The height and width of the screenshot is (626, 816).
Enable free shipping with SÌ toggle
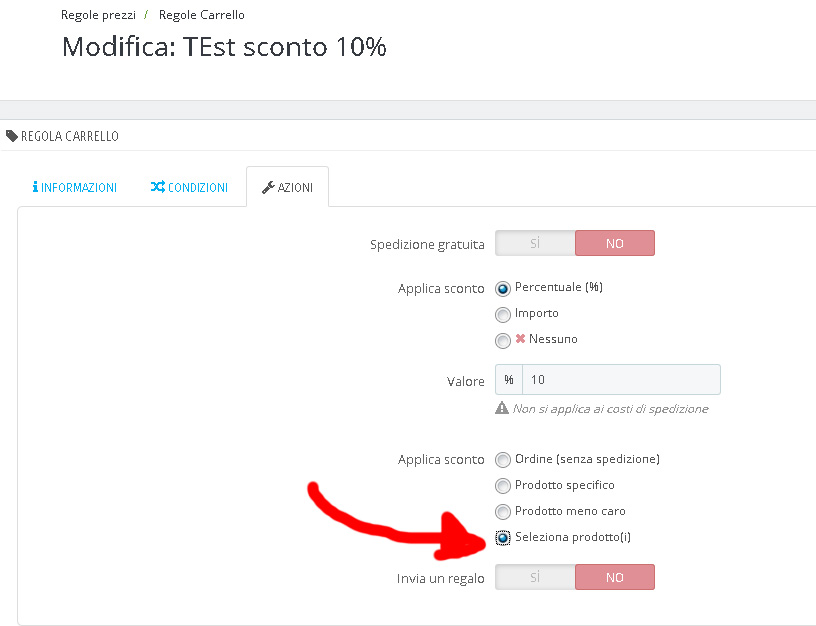point(535,243)
